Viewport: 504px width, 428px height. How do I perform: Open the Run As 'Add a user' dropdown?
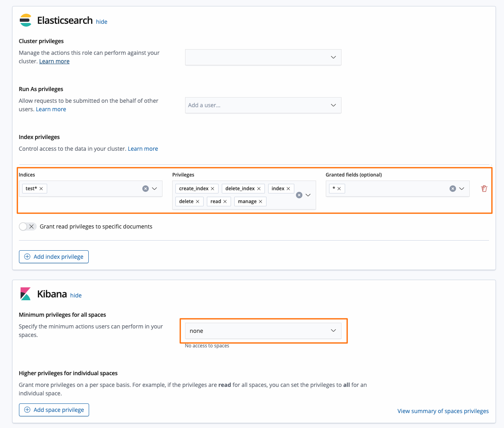[x=263, y=105]
